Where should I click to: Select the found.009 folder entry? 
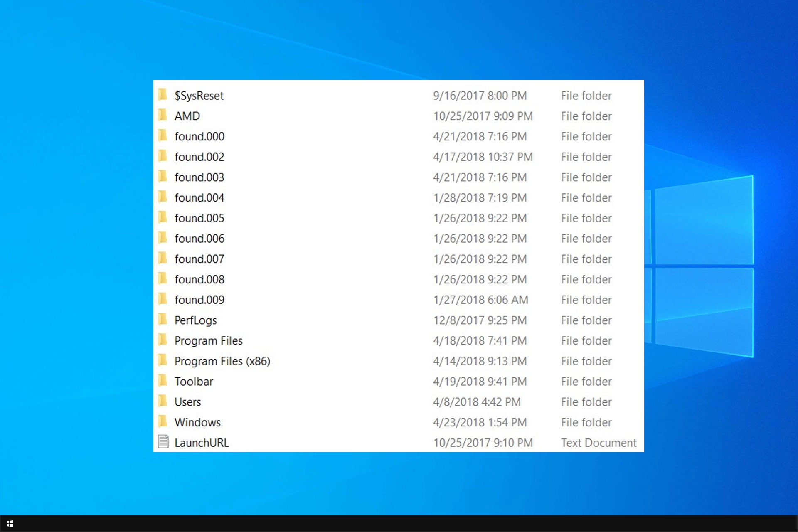pos(199,300)
